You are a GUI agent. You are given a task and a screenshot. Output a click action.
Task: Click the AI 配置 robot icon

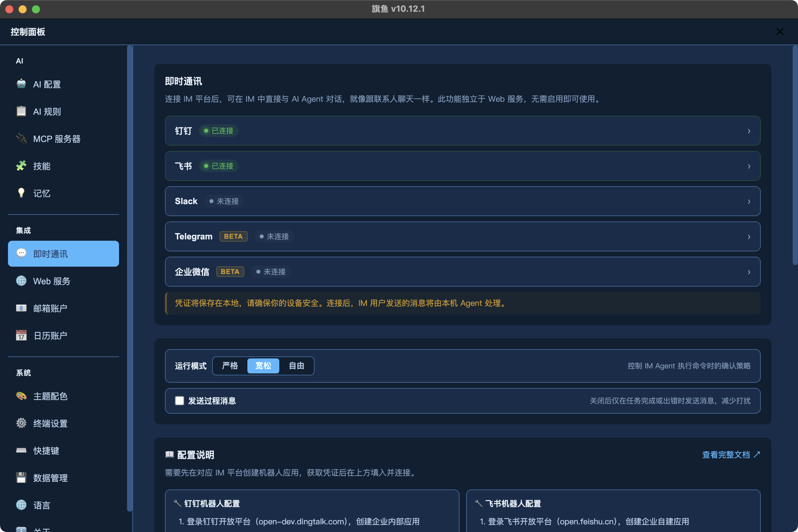coord(21,84)
